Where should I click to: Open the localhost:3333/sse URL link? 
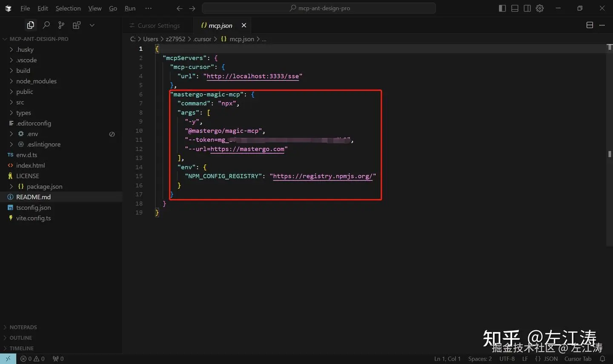tap(253, 76)
